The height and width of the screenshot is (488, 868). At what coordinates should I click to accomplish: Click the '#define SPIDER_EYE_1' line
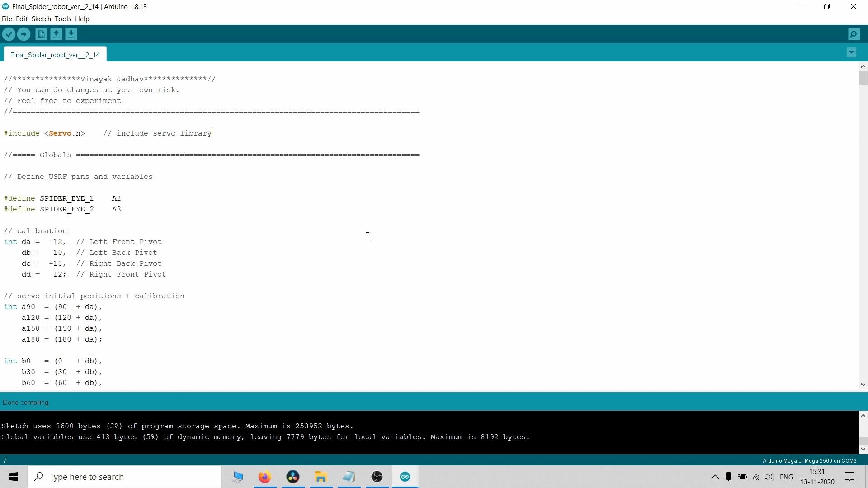click(62, 198)
